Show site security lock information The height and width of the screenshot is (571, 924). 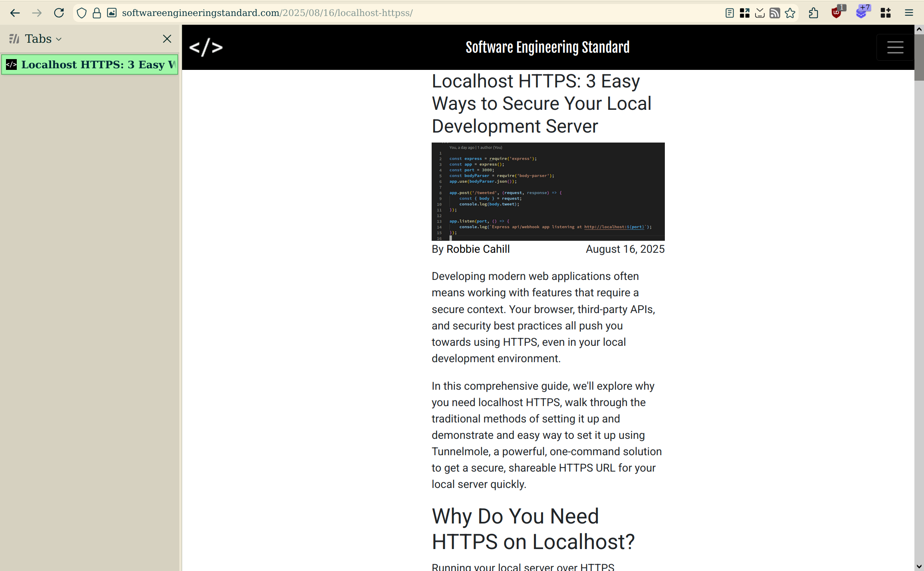(97, 13)
